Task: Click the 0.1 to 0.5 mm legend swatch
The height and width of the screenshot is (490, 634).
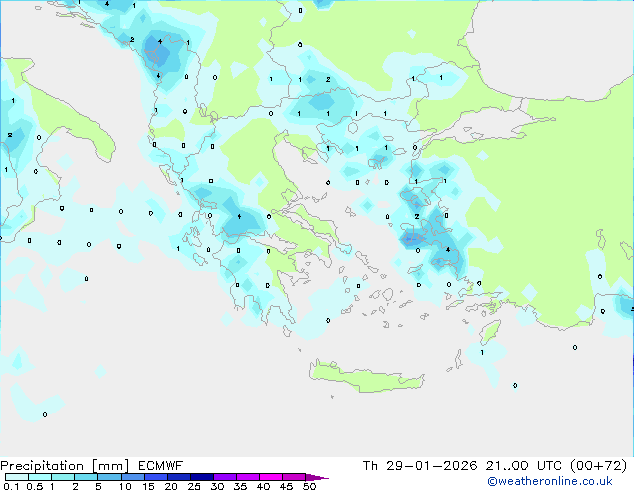Action: click(17, 477)
